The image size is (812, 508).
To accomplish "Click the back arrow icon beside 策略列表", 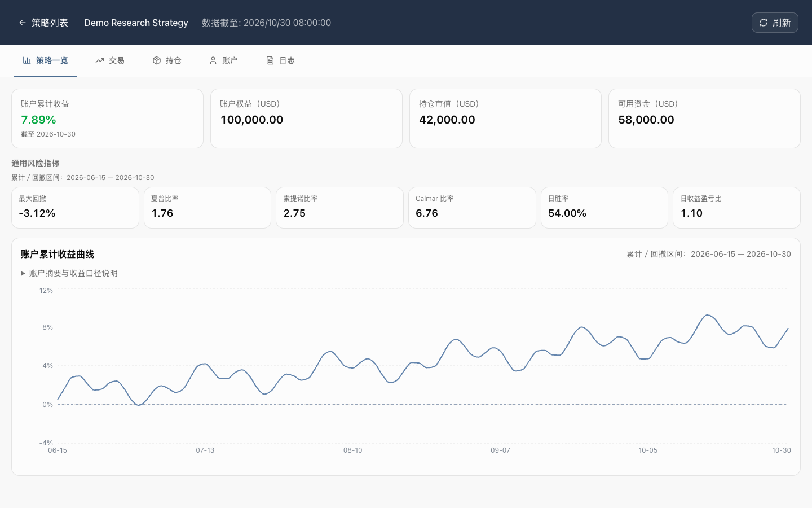I will tap(23, 23).
